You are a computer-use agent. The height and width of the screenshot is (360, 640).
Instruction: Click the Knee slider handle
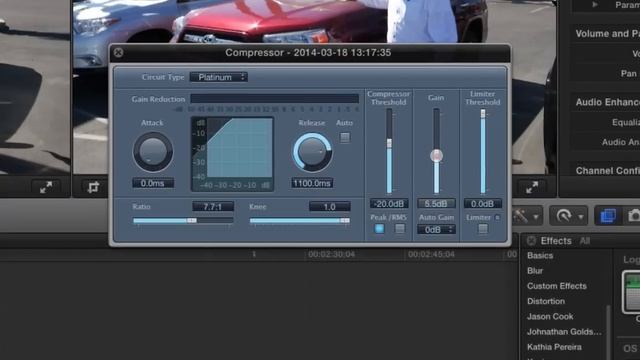click(345, 220)
